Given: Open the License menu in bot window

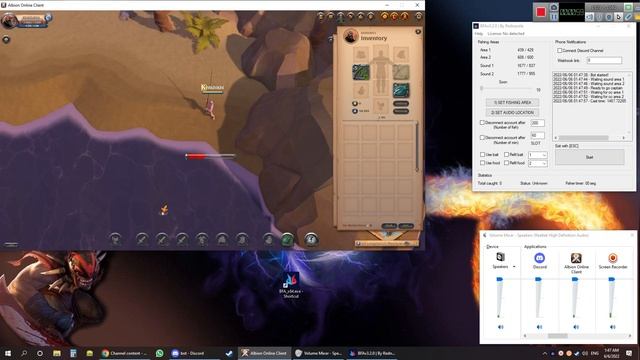Looking at the screenshot, I should coord(506,33).
